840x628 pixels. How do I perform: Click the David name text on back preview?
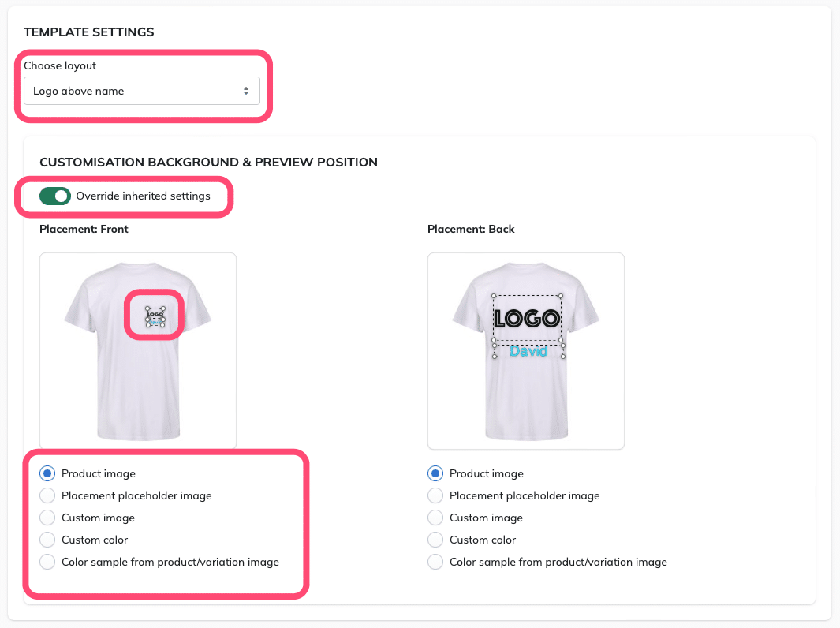point(528,351)
